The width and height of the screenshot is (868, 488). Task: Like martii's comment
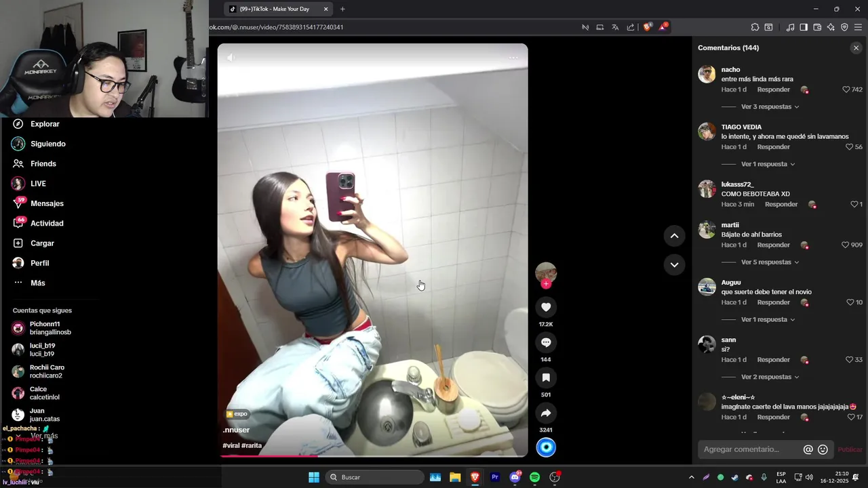click(846, 245)
